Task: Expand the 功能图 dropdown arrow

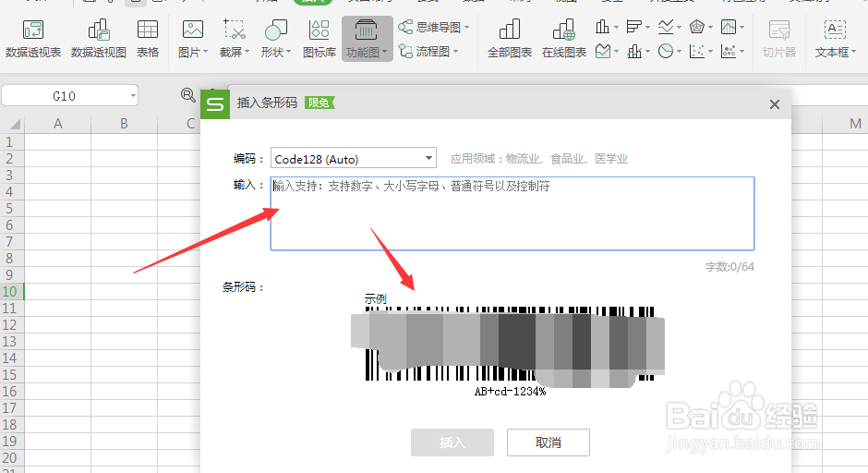Action: coord(385,52)
